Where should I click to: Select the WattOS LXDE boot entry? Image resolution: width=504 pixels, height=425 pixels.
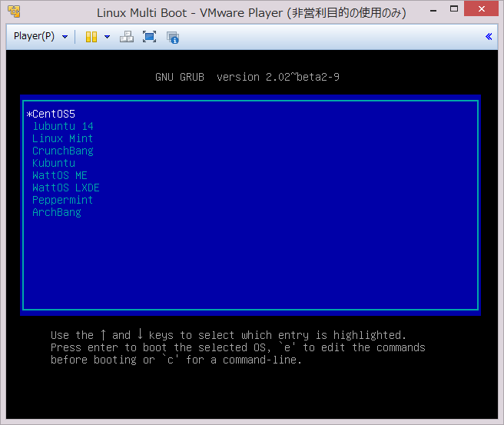[x=66, y=188]
